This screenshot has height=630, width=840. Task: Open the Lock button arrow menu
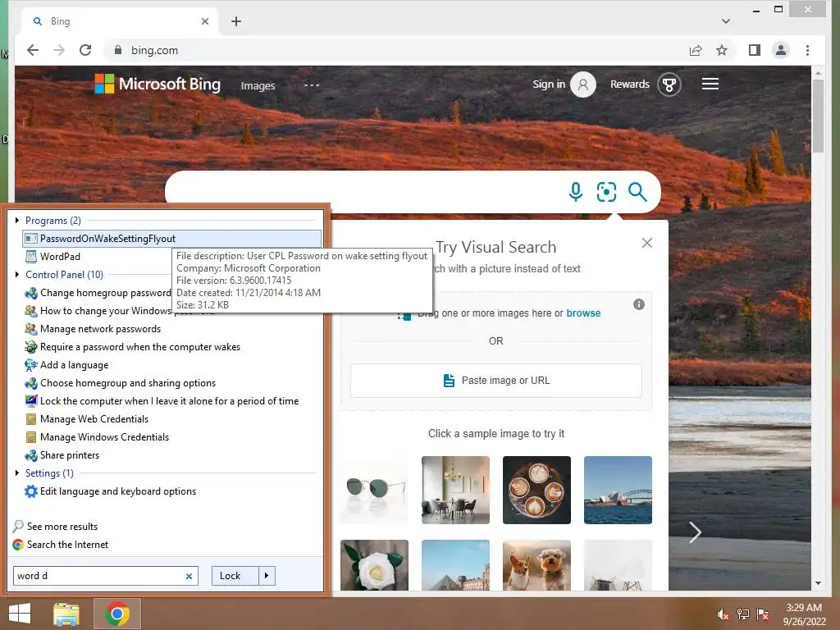pos(267,576)
